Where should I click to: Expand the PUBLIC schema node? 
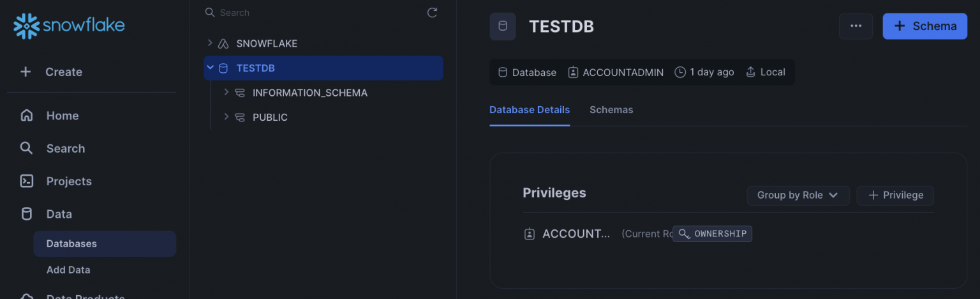tap(226, 117)
